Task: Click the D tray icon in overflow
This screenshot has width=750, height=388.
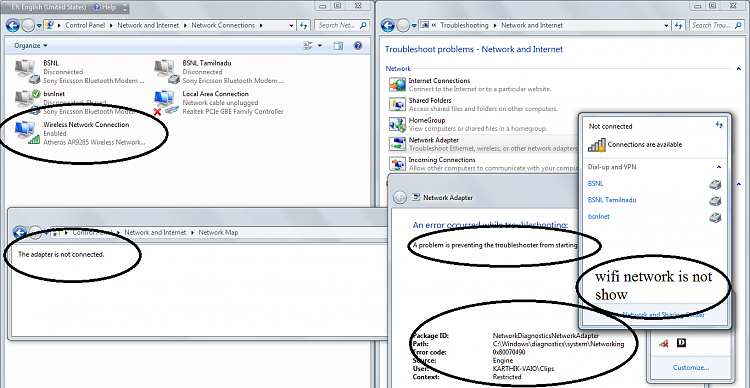Action: (682, 343)
